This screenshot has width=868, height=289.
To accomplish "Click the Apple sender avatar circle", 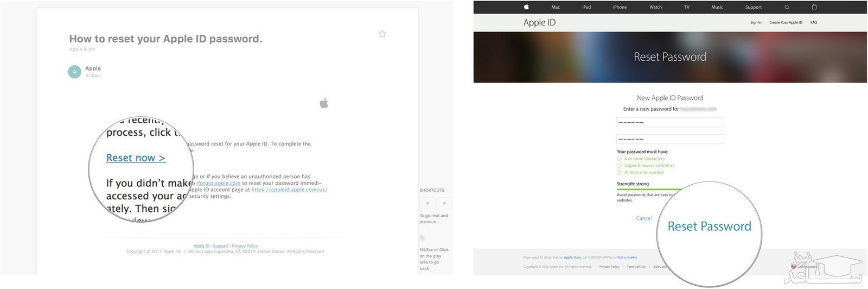I will [x=74, y=72].
